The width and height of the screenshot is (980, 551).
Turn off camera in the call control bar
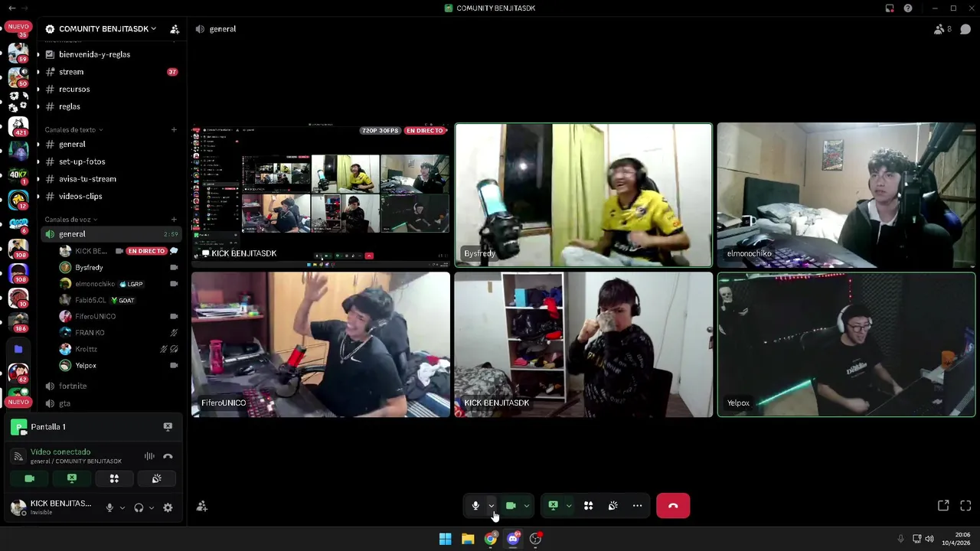[511, 506]
